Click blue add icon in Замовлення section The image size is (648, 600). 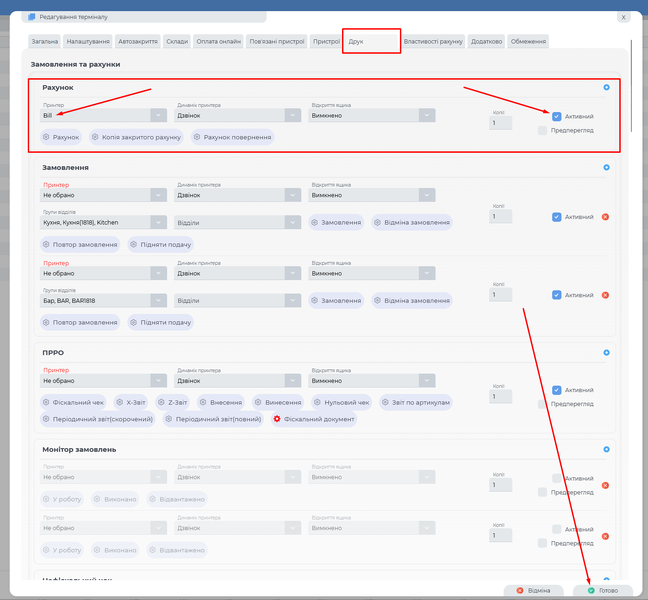(606, 167)
